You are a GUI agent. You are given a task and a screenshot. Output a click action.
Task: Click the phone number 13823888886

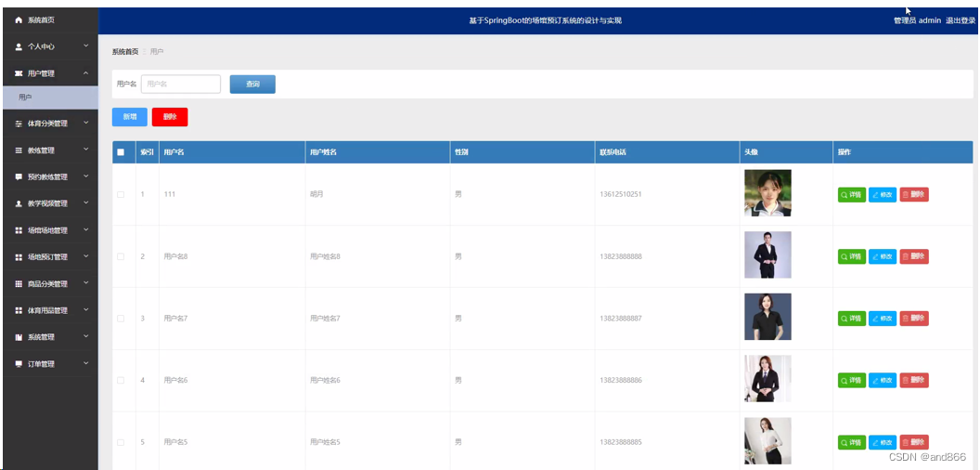(x=621, y=381)
